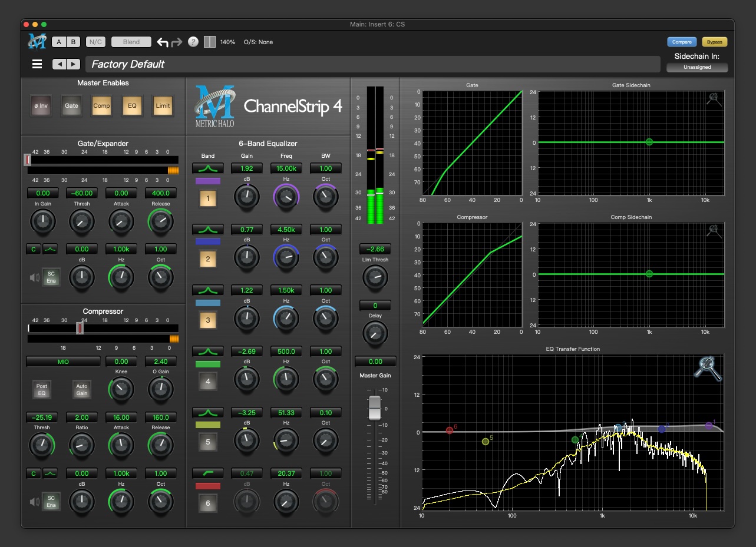Click the Bypass button
The image size is (756, 547).
714,42
